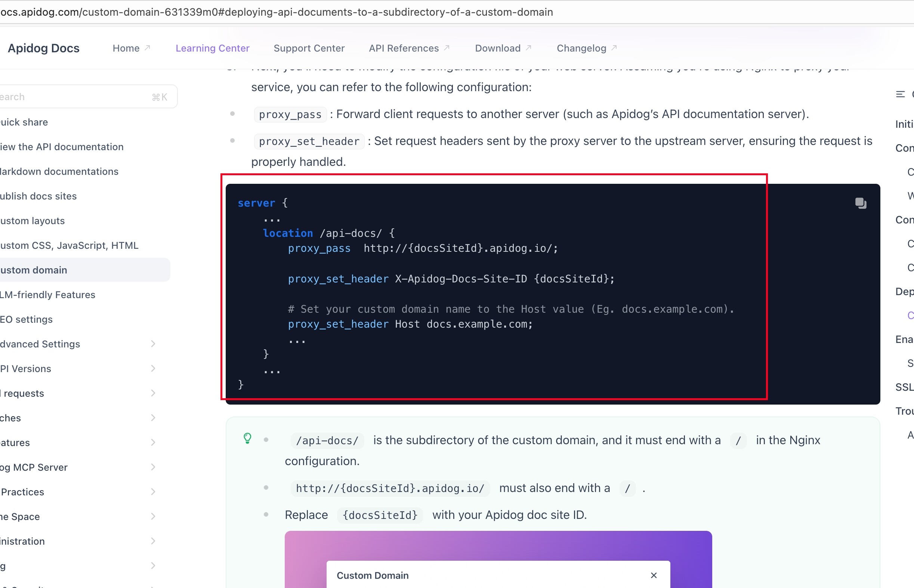Click the table of contents icon

(900, 94)
